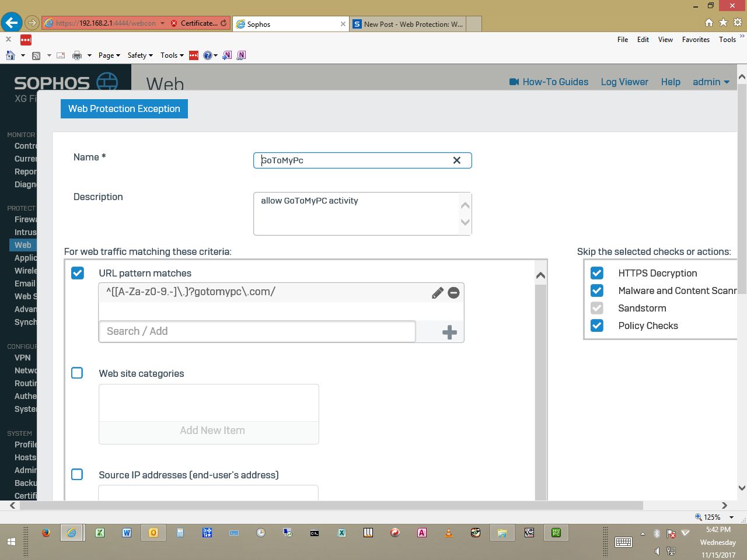The height and width of the screenshot is (560, 747).
Task: Edit the gotomypc URL pattern with pencil icon
Action: [438, 293]
